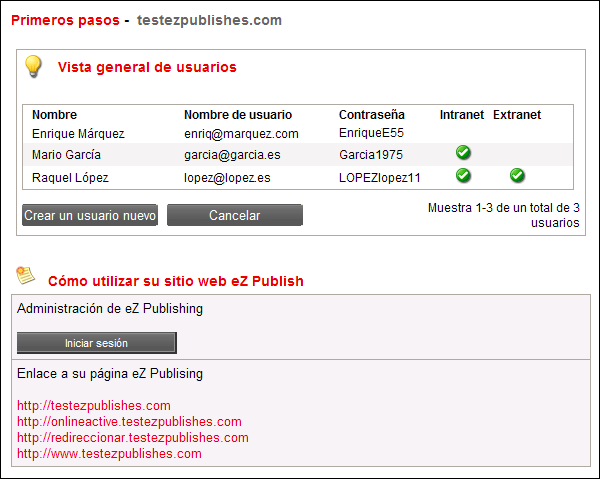Viewport: 600px width, 479px height.
Task: Click username garcia@garcia.es
Action: [232, 155]
